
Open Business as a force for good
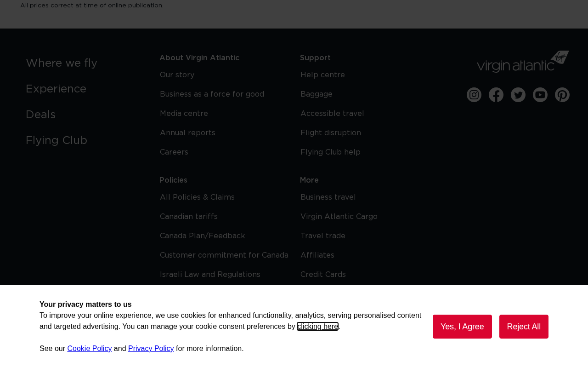tap(212, 94)
